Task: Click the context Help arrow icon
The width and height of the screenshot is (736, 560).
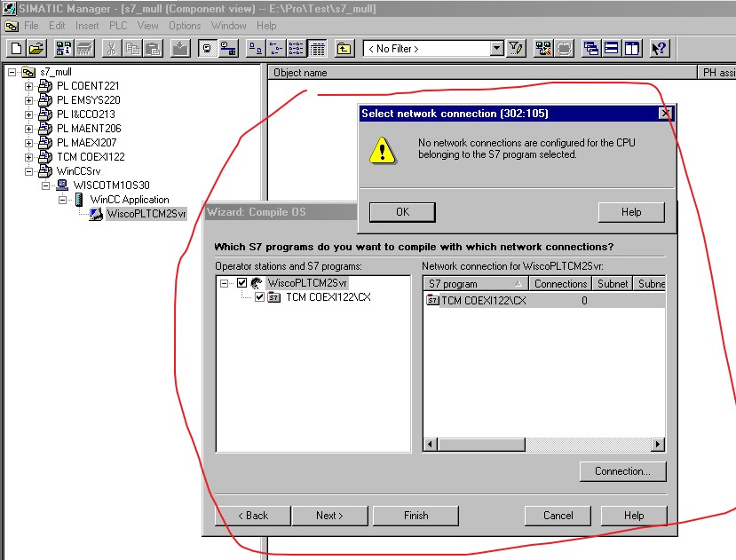Action: (659, 48)
